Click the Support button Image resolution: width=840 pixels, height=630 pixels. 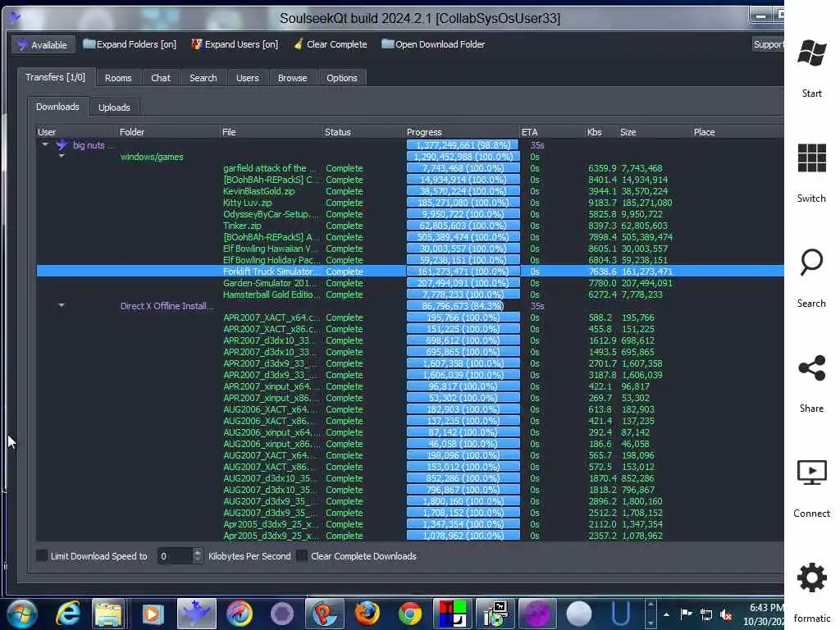click(x=767, y=44)
